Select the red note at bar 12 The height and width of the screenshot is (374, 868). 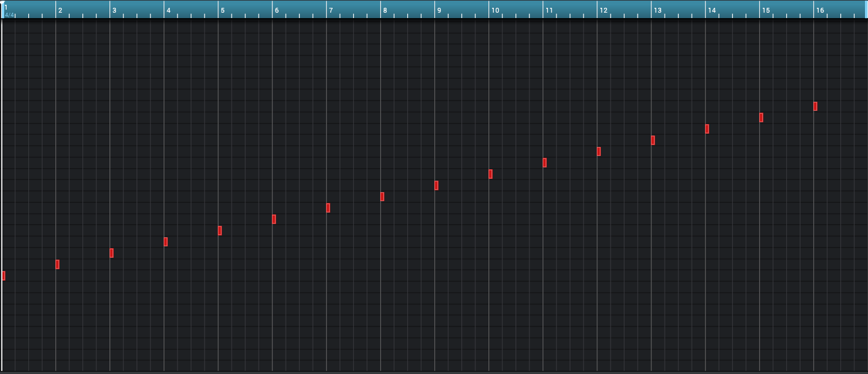599,152
